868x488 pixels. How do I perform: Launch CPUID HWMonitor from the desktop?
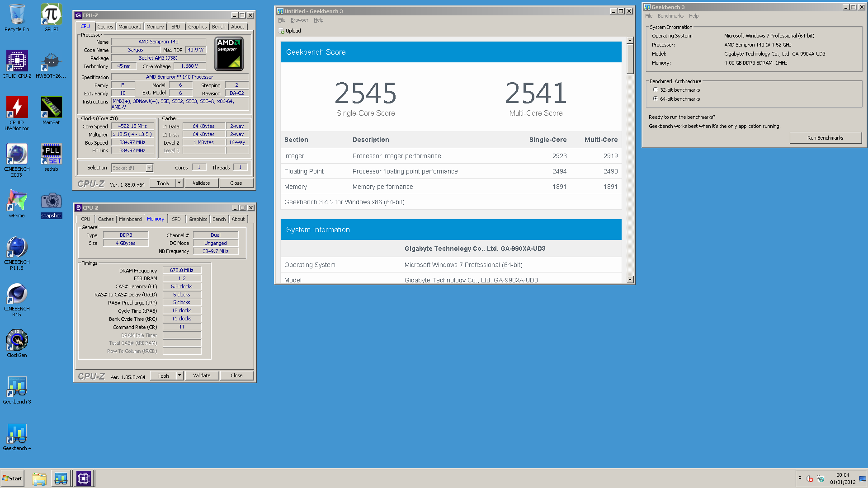coord(17,113)
